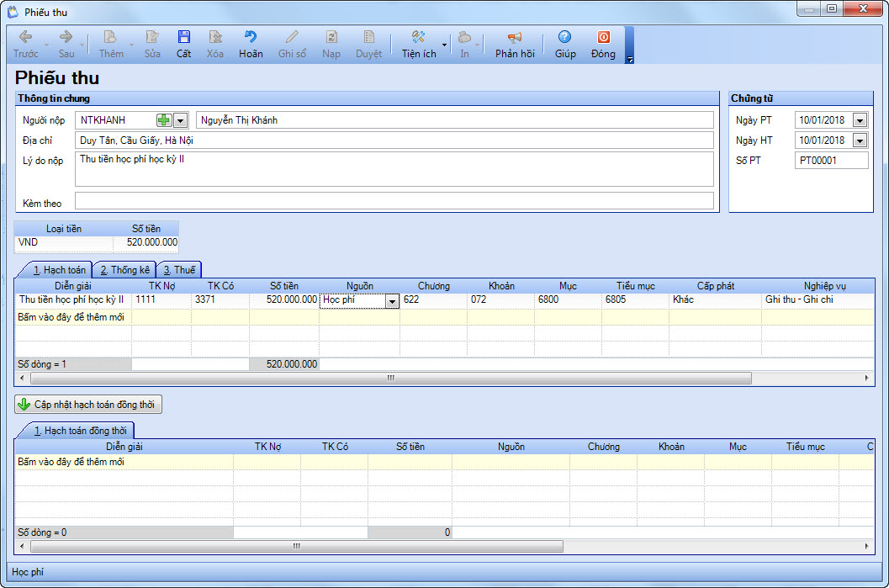Open help with the Giúp icon
The width and height of the screenshot is (889, 588).
coord(564,37)
